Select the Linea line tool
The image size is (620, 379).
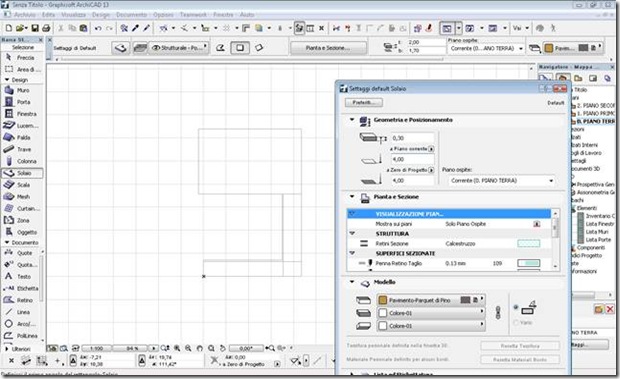click(x=21, y=312)
